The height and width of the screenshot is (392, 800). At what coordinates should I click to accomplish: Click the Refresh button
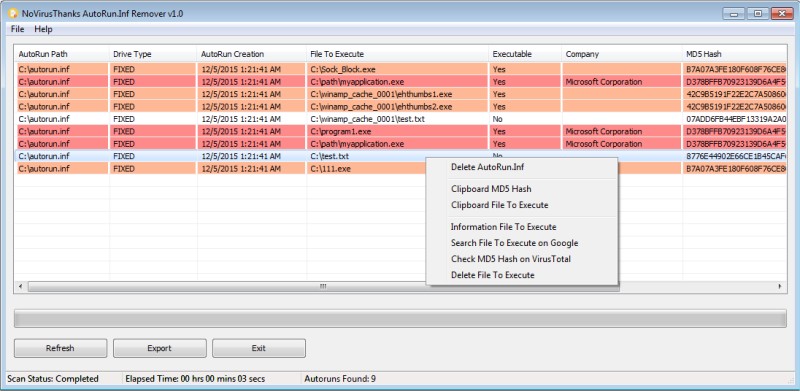[60, 348]
